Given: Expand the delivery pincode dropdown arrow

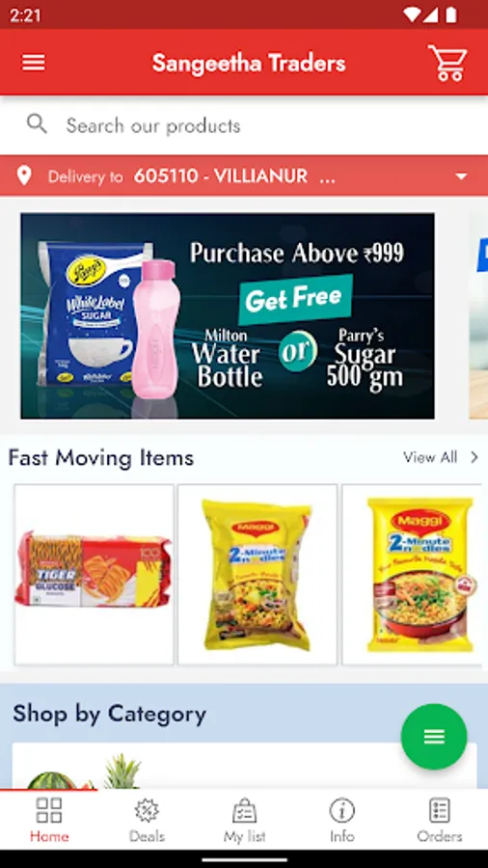Looking at the screenshot, I should tap(461, 176).
